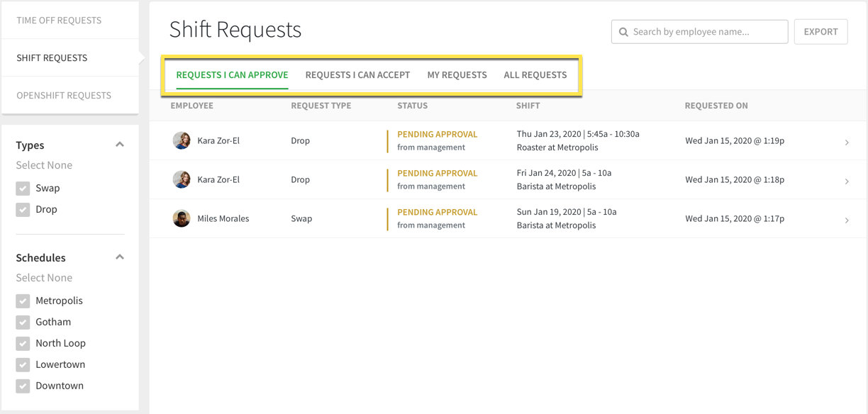
Task: Click the arrow on Miles Morales' Swap request
Action: click(847, 220)
